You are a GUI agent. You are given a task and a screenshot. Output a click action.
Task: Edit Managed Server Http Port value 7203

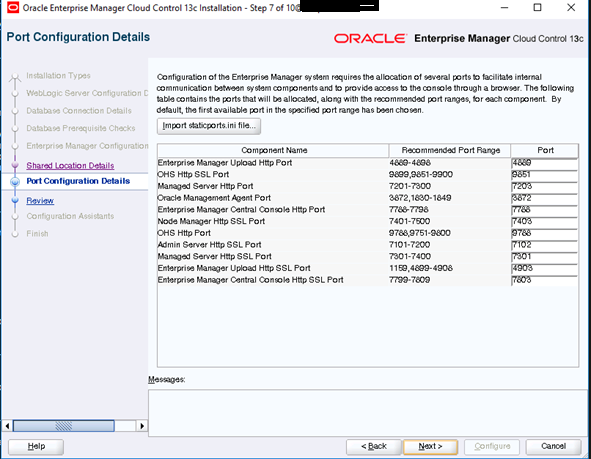pos(544,186)
